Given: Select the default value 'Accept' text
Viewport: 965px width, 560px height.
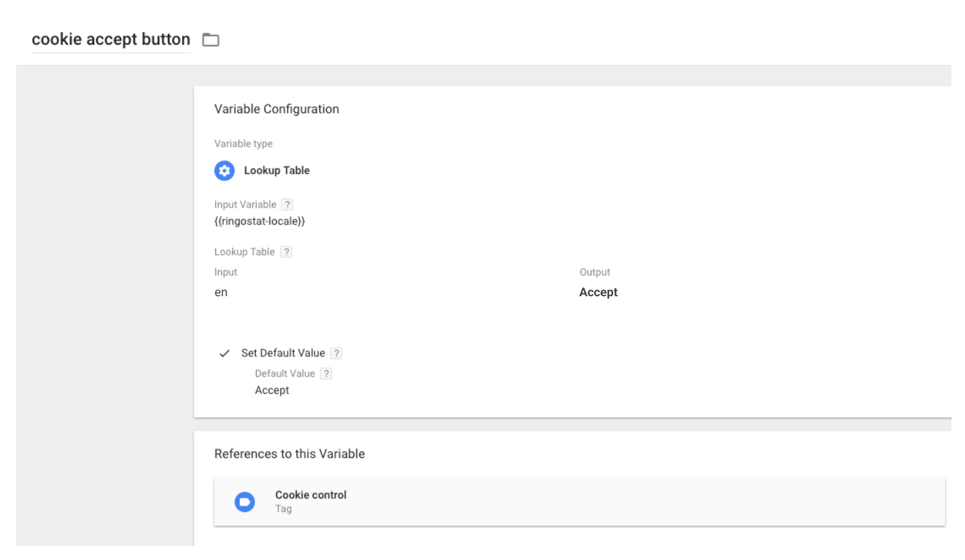Looking at the screenshot, I should (x=272, y=390).
